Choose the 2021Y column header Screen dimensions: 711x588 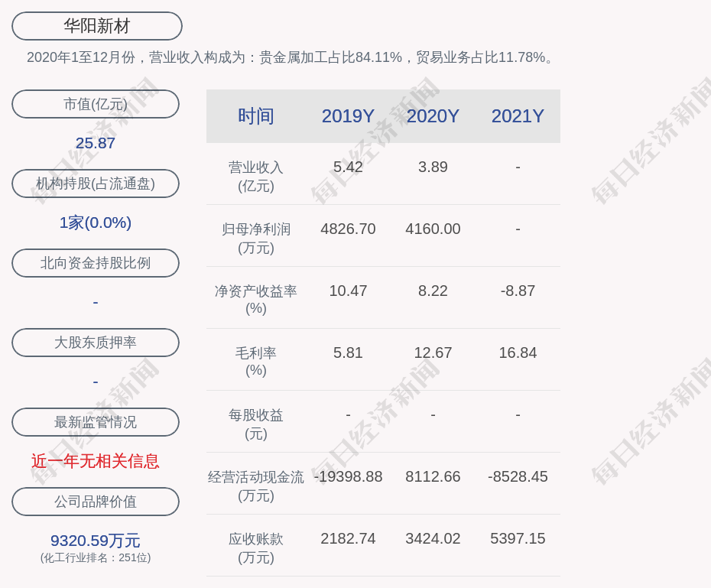[518, 116]
